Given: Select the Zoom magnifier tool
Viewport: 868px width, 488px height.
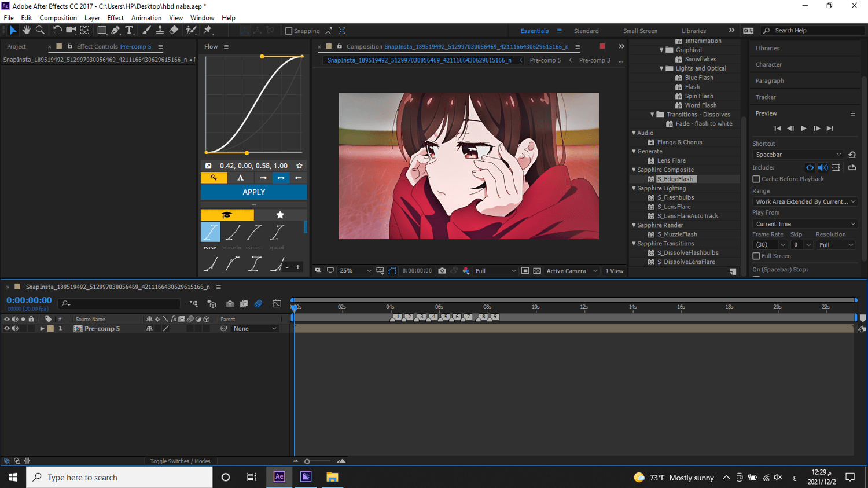Looking at the screenshot, I should coord(40,30).
